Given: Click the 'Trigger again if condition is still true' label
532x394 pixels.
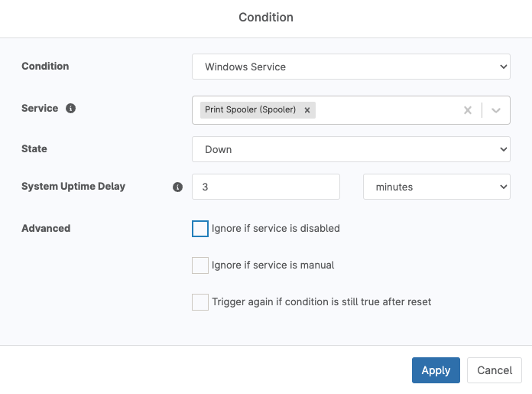Looking at the screenshot, I should click(322, 302).
